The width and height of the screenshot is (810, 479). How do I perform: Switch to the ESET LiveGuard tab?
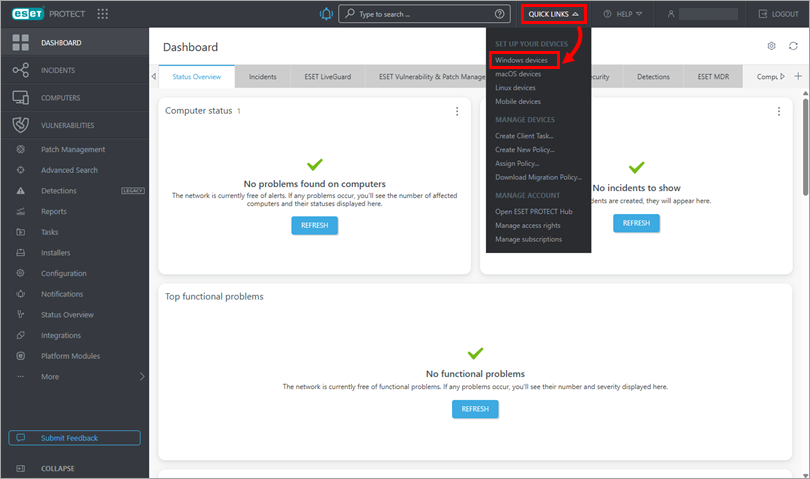pos(328,76)
